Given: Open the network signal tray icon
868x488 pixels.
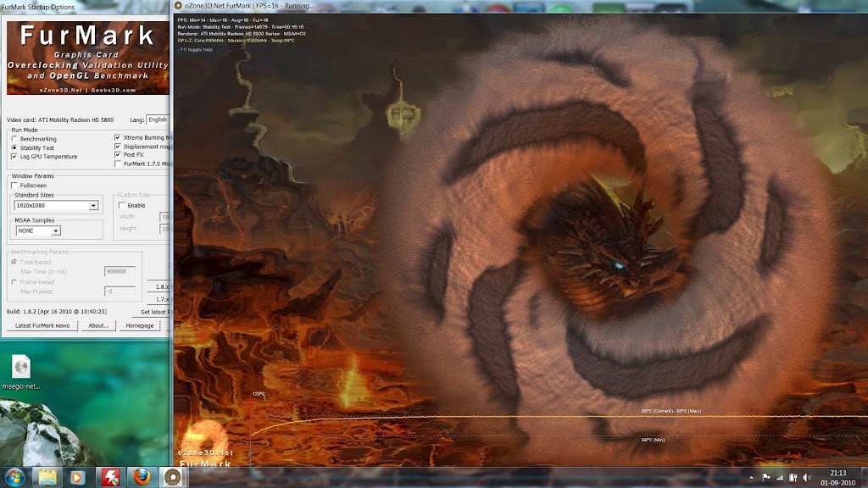Looking at the screenshot, I should (x=780, y=478).
